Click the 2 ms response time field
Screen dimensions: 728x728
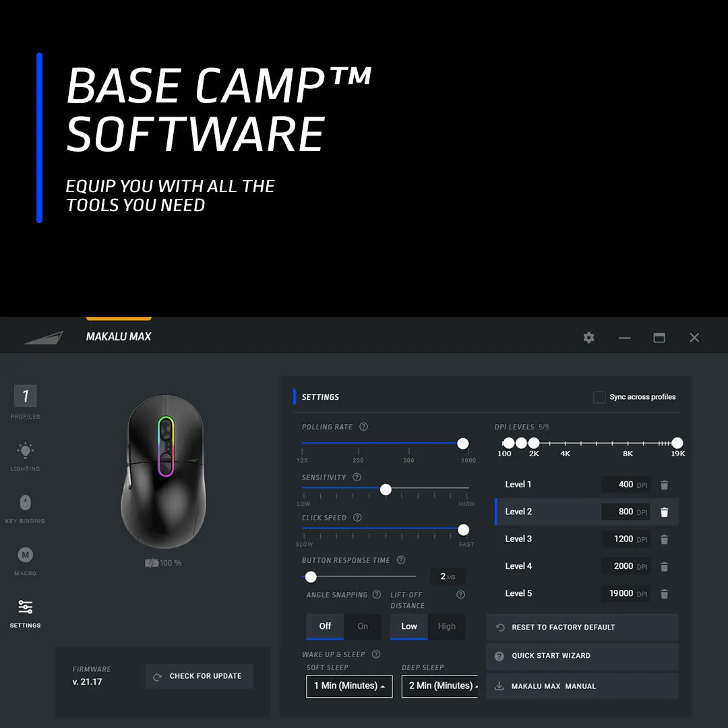click(448, 576)
